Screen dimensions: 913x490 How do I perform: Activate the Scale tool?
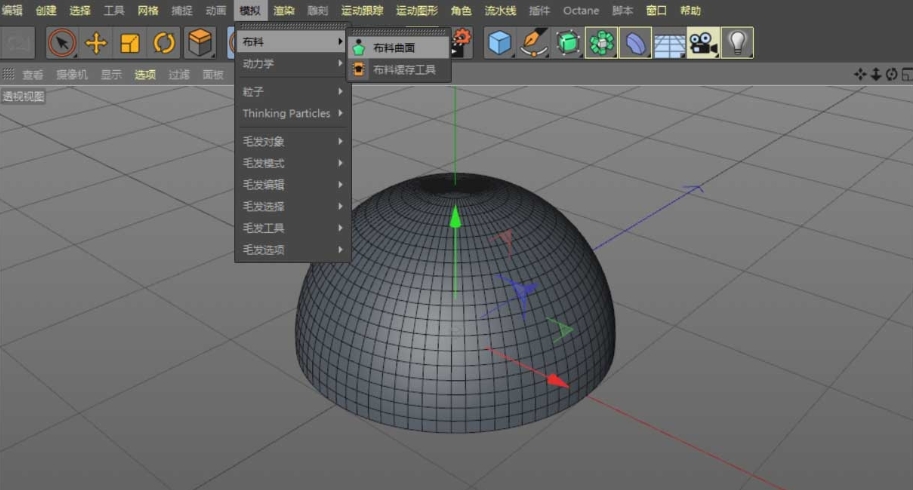130,43
